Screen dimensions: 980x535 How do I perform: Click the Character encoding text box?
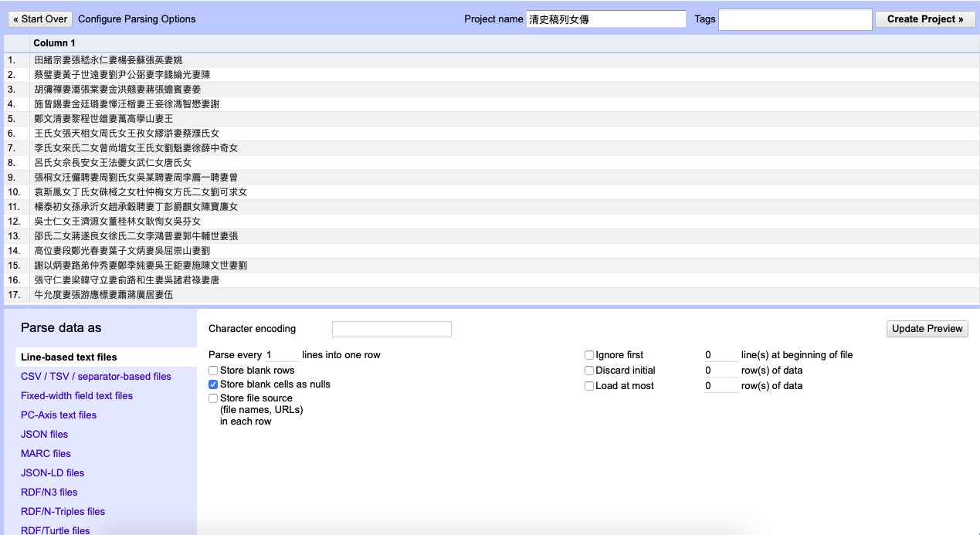[392, 330]
